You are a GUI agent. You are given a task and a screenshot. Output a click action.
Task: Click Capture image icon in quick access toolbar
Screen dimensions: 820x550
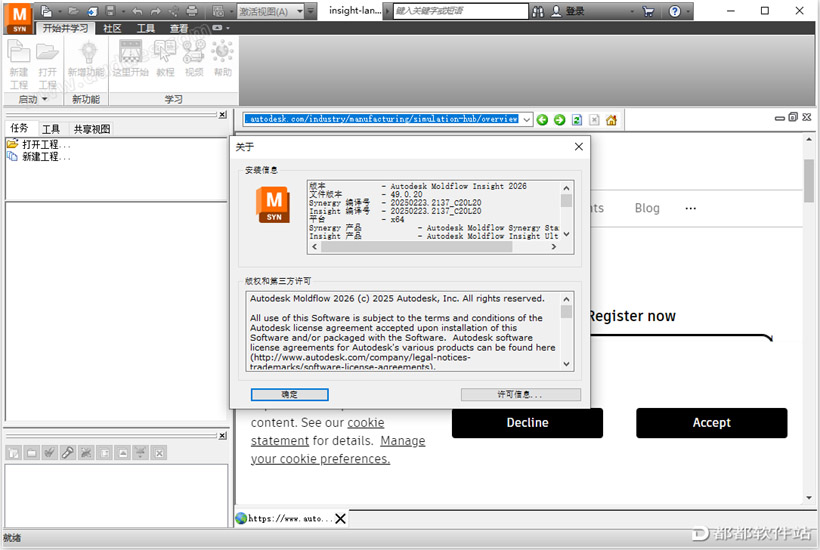coord(218,11)
